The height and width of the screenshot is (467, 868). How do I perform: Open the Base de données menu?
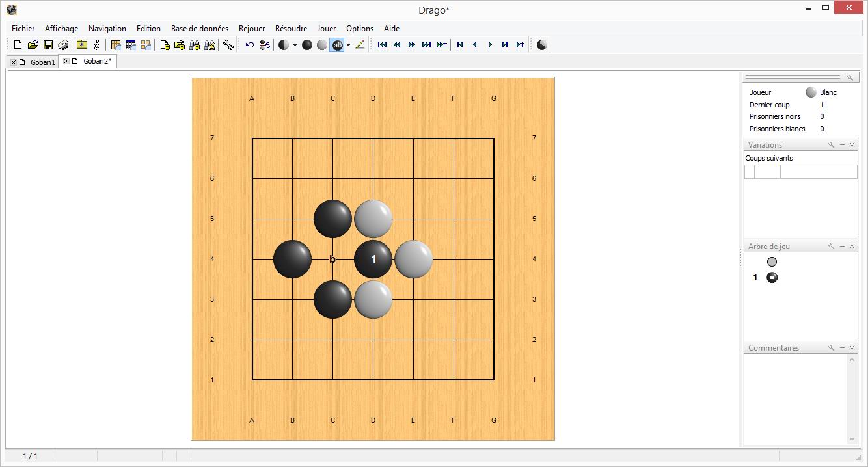coord(199,29)
